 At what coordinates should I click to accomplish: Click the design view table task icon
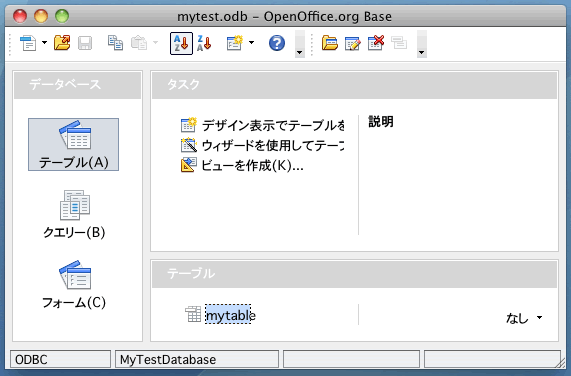(189, 125)
